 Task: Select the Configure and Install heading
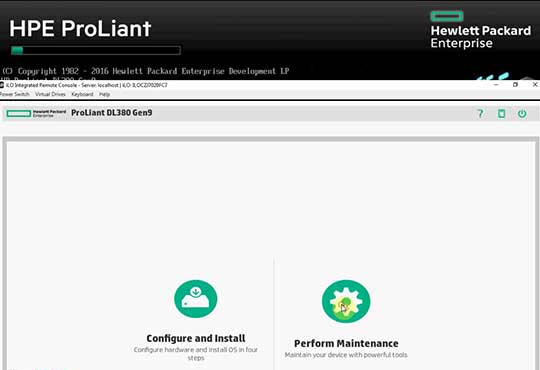click(196, 338)
